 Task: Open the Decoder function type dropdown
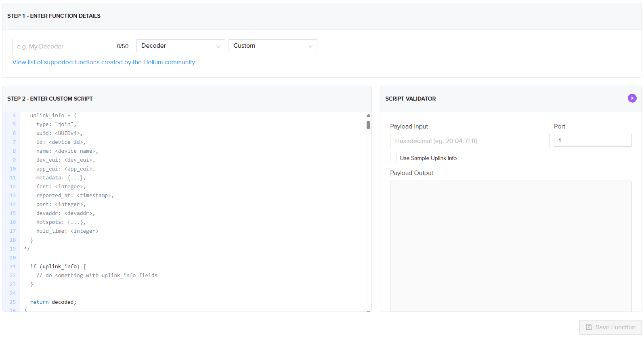click(x=181, y=46)
